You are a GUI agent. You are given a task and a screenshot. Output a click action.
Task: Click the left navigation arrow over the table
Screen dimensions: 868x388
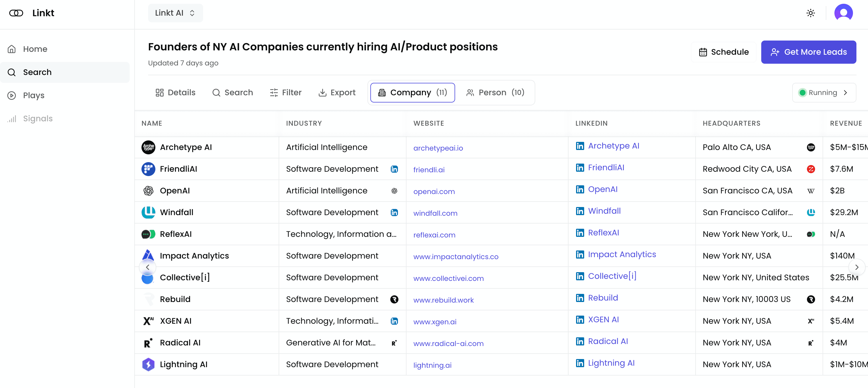[148, 267]
